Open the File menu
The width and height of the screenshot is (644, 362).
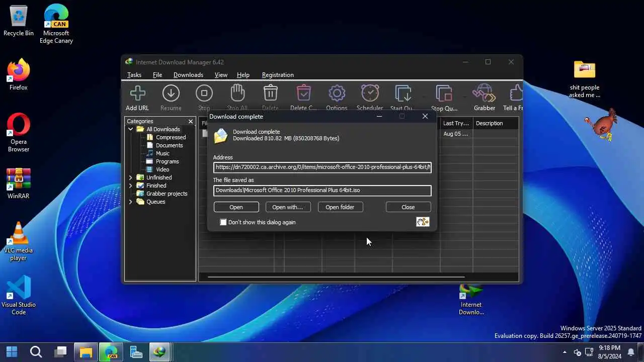[x=157, y=75]
